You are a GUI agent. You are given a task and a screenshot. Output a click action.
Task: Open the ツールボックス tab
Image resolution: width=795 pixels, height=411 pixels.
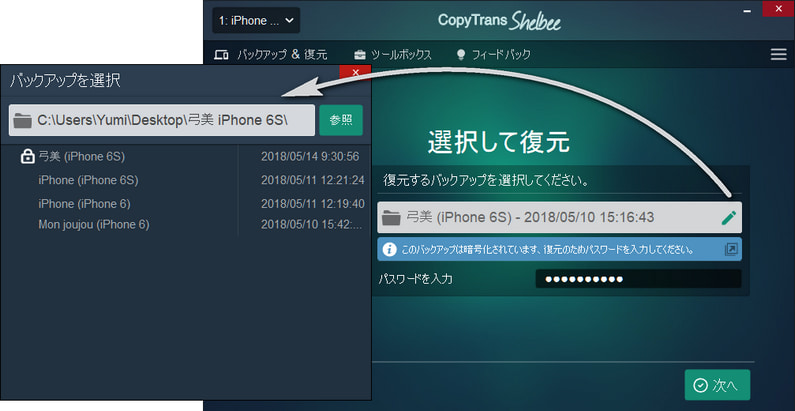pyautogui.click(x=393, y=55)
